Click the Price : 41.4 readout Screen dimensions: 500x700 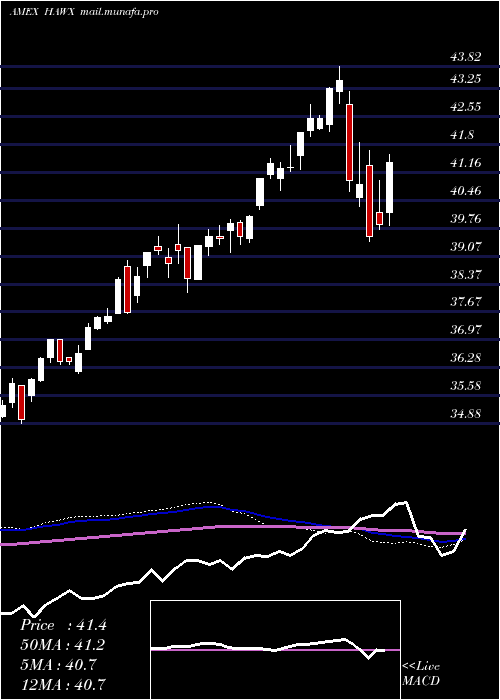pyautogui.click(x=63, y=625)
